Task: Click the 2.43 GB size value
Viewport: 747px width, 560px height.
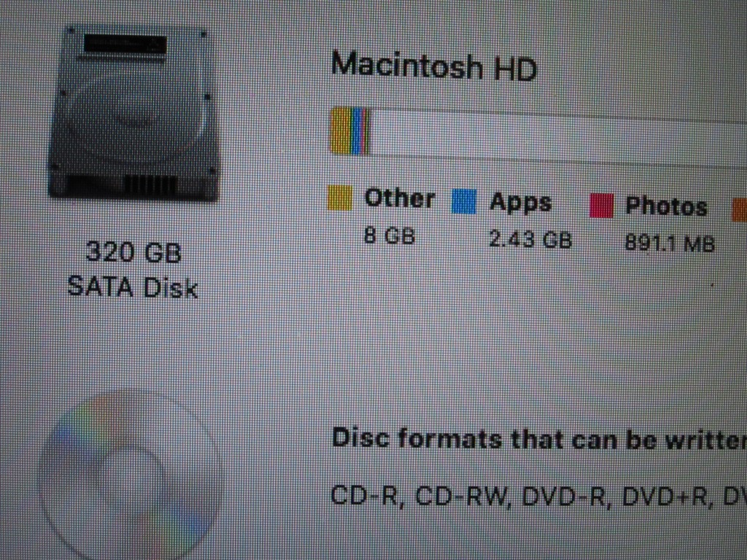Action: [x=530, y=239]
